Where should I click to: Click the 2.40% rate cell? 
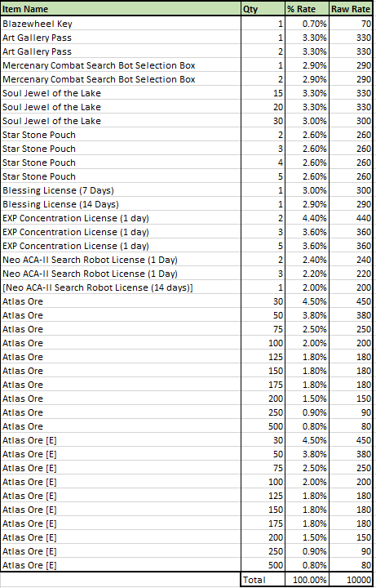pyautogui.click(x=307, y=260)
